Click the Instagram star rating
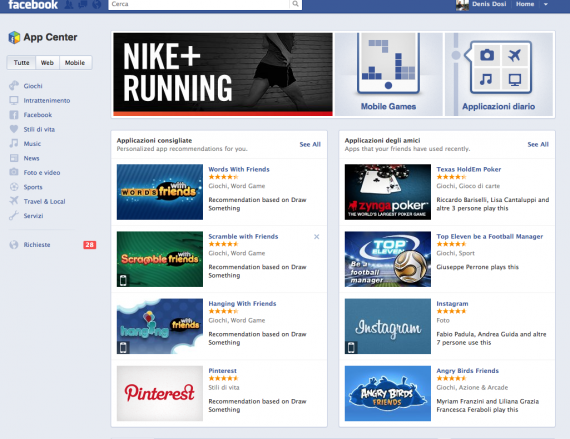The width and height of the screenshot is (570, 439). point(451,311)
